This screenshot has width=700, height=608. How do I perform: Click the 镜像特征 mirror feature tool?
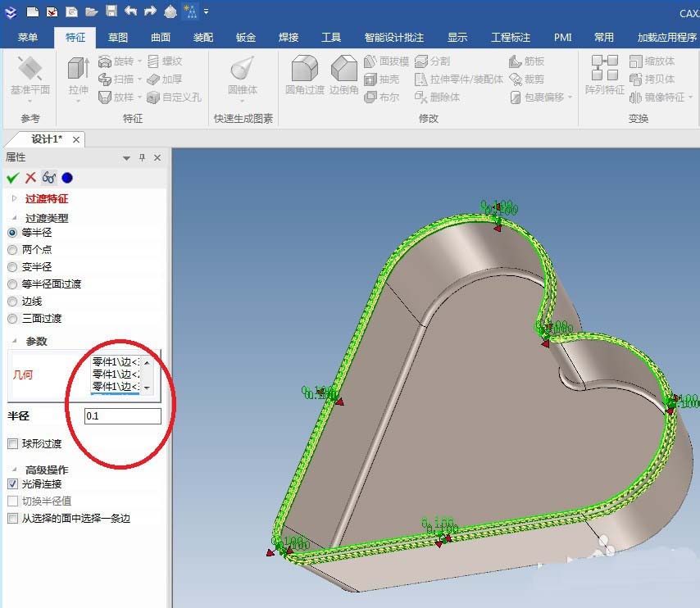(x=657, y=97)
